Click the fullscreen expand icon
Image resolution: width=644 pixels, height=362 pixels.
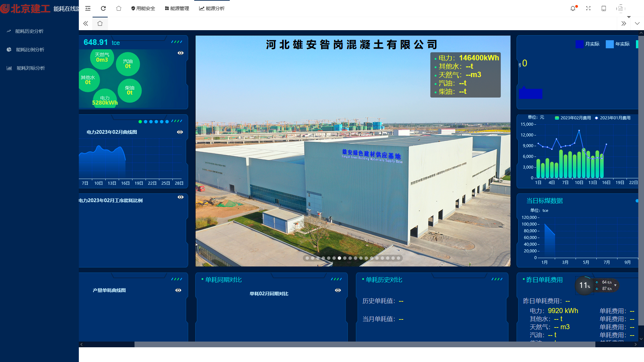click(x=588, y=8)
